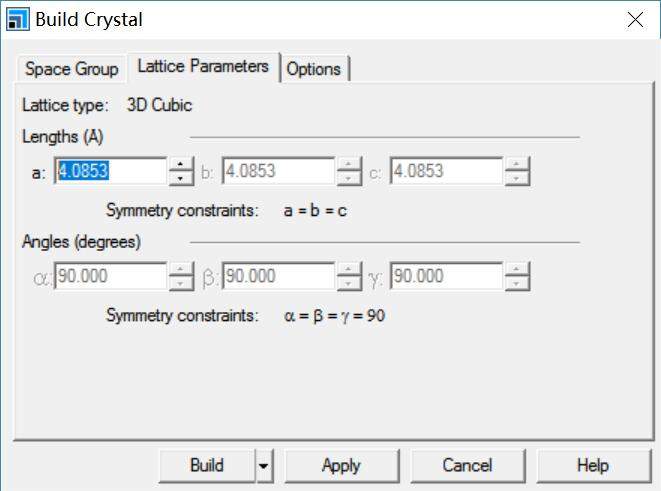Close the Build Crystal dialog
Screen dimensions: 661x491
633,19
